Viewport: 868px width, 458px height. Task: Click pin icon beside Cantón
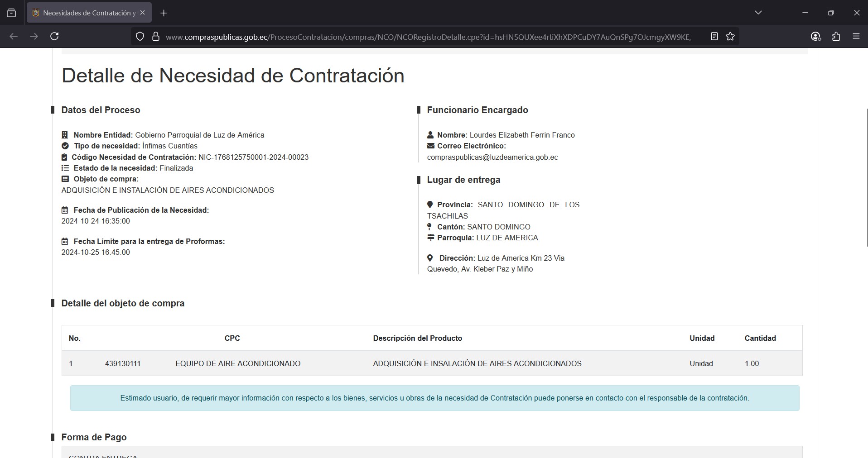tap(429, 227)
